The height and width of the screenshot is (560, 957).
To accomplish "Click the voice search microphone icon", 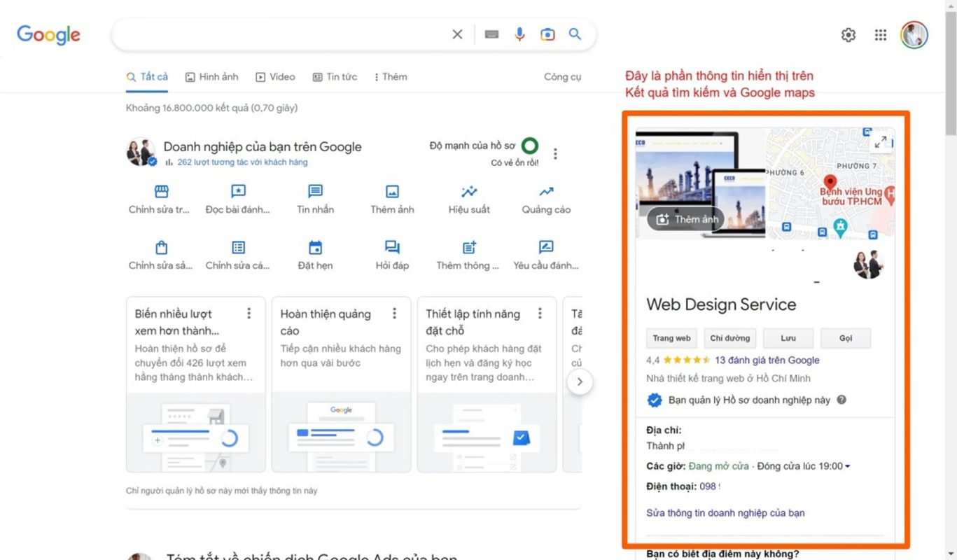I will pos(519,34).
